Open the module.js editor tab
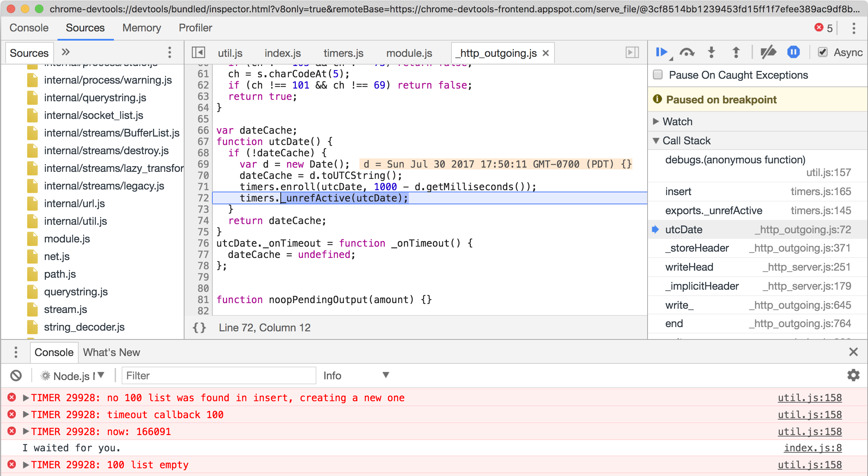This screenshot has width=868, height=476. 409,53
